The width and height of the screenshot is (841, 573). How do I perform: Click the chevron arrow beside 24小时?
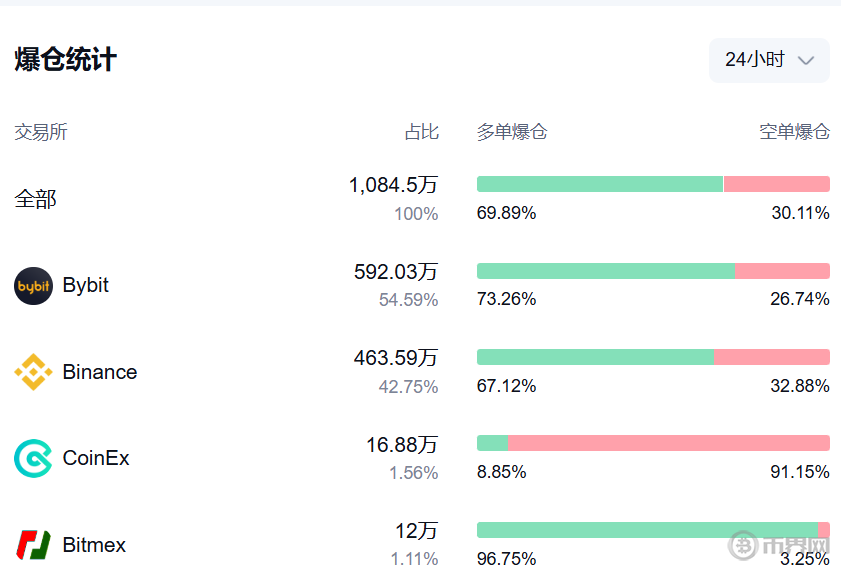point(806,61)
